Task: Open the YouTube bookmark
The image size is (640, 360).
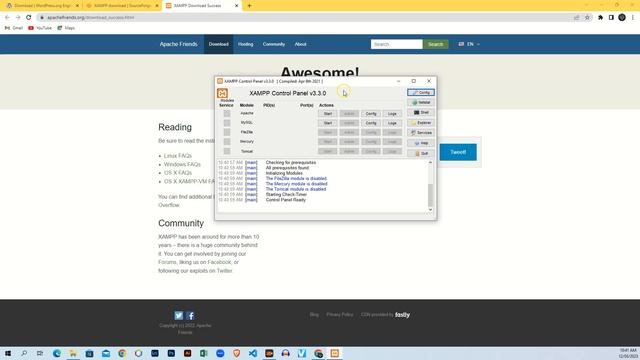Action: (x=40, y=28)
